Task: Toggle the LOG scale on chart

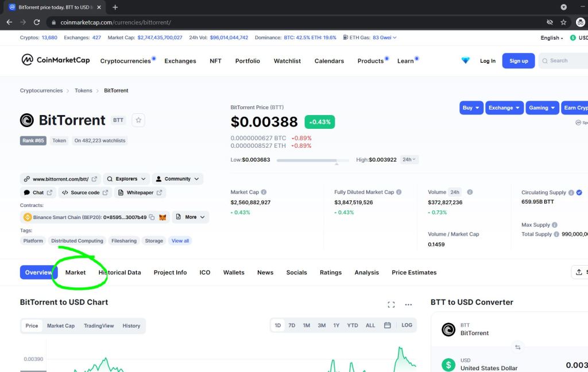Action: [x=407, y=325]
